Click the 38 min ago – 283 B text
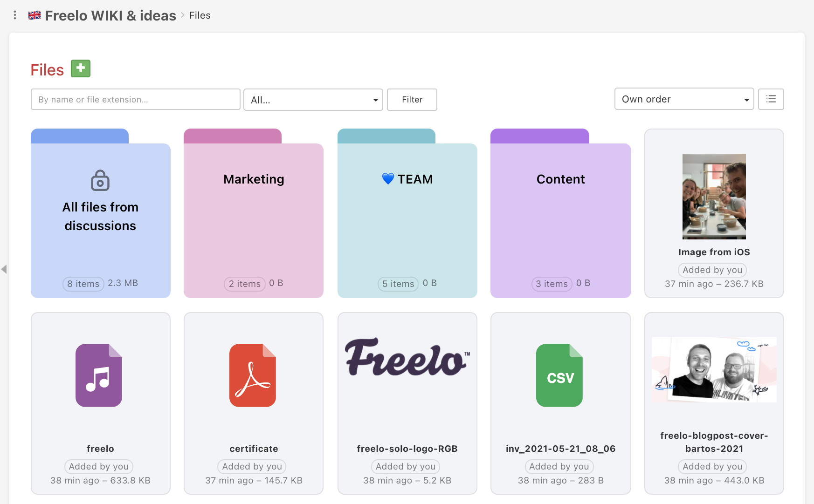The image size is (814, 504). pos(561,480)
